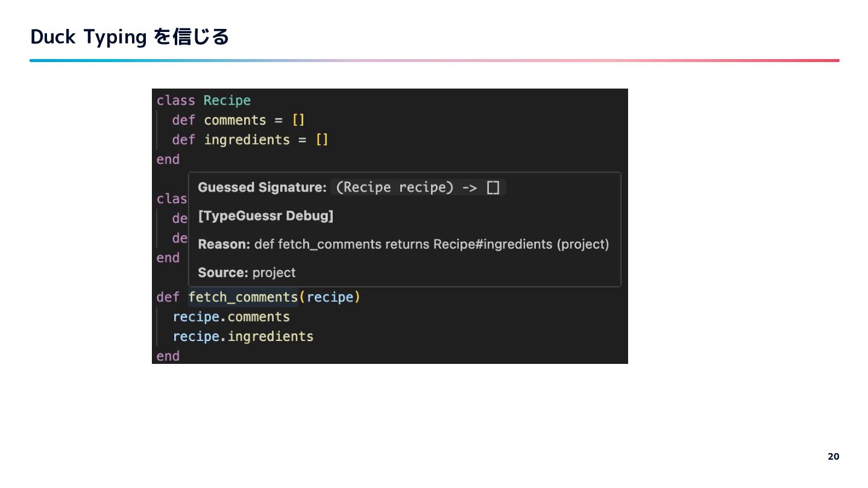This screenshot has height=488, width=868.
Task: Click the empty array after ingredients
Action: (x=322, y=140)
